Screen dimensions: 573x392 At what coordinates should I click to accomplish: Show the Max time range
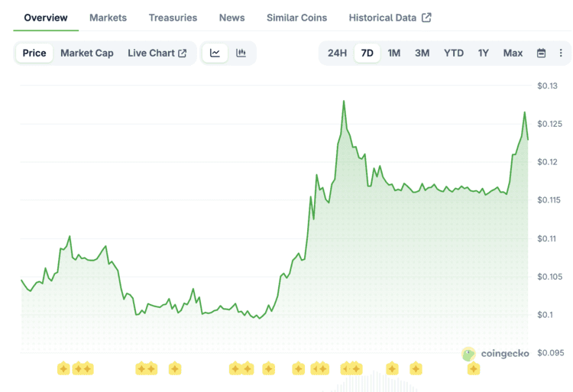(x=513, y=53)
